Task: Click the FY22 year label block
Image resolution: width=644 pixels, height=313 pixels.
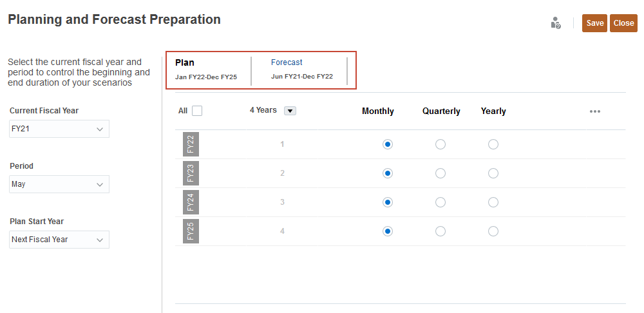Action: 191,144
